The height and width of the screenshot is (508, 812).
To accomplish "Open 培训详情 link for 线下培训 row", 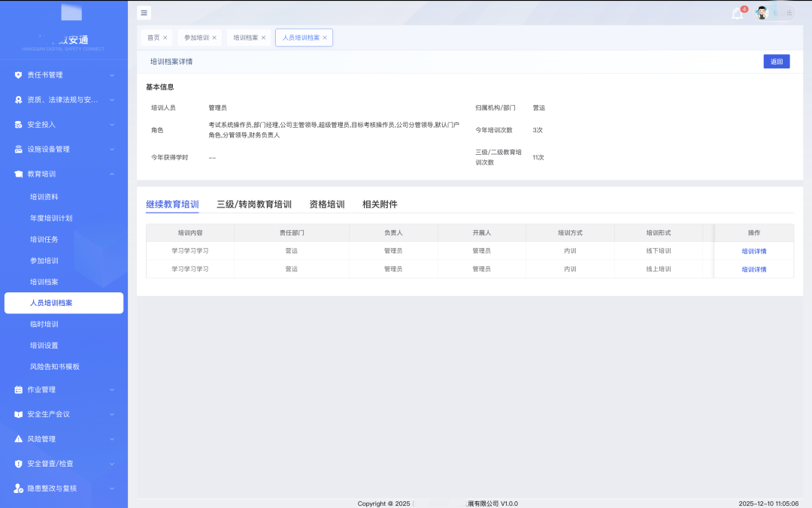I will pyautogui.click(x=754, y=251).
